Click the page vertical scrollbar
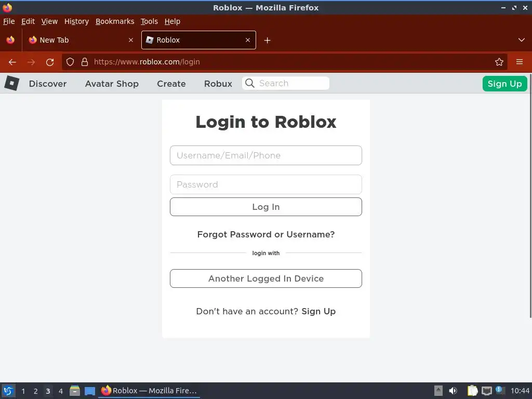This screenshot has width=532, height=399. pyautogui.click(x=530, y=196)
